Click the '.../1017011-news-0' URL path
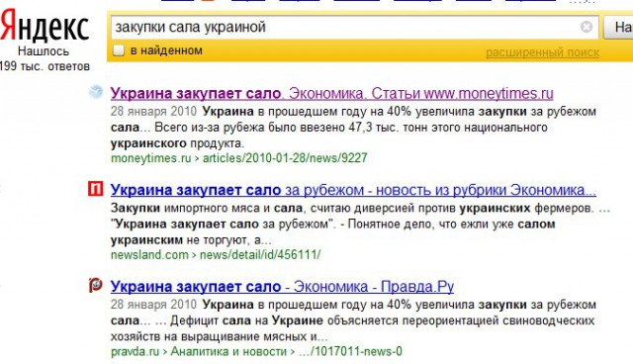Viewport: 633px width, 364px height. coord(350,351)
